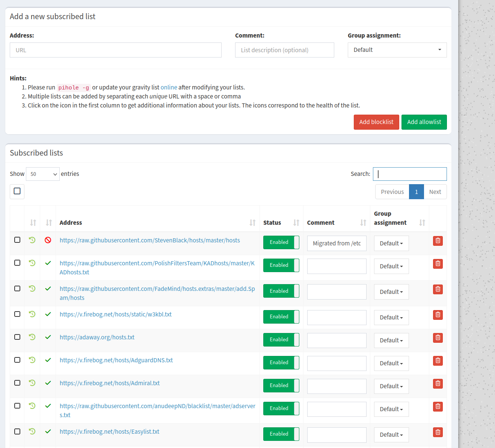The width and height of the screenshot is (495, 448).
Task: Click the red blocked status icon for StevenBlack list
Action: 48,240
